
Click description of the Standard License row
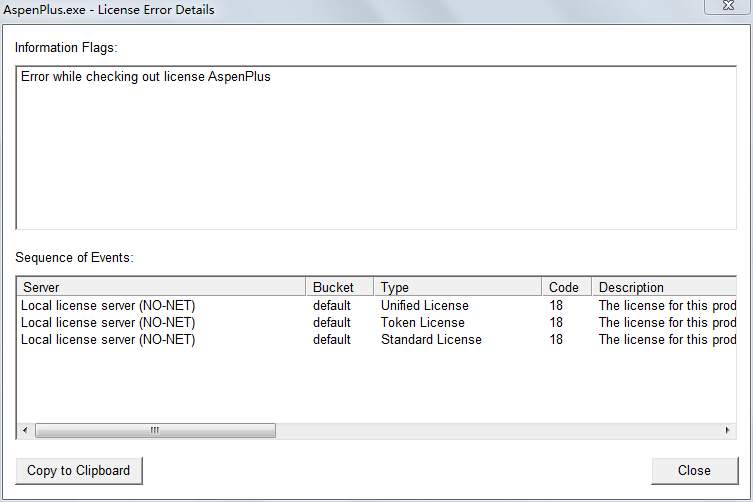click(x=668, y=340)
